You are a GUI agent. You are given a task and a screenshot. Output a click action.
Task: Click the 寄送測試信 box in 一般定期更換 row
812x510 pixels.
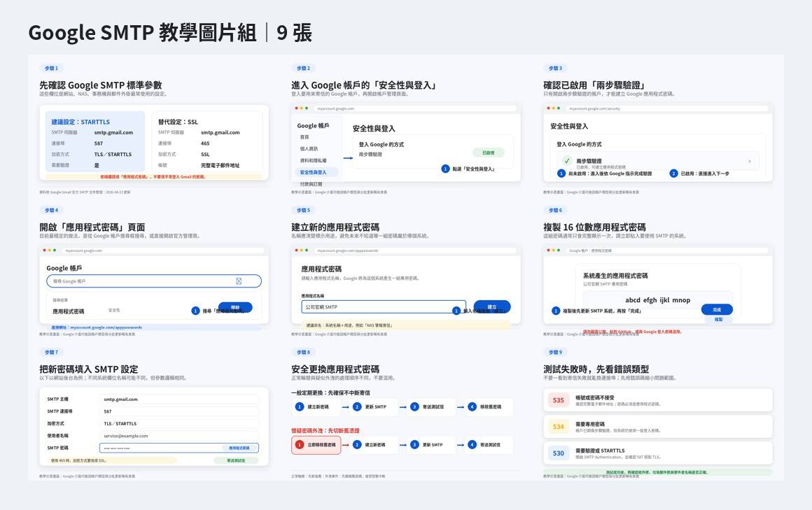(x=431, y=407)
